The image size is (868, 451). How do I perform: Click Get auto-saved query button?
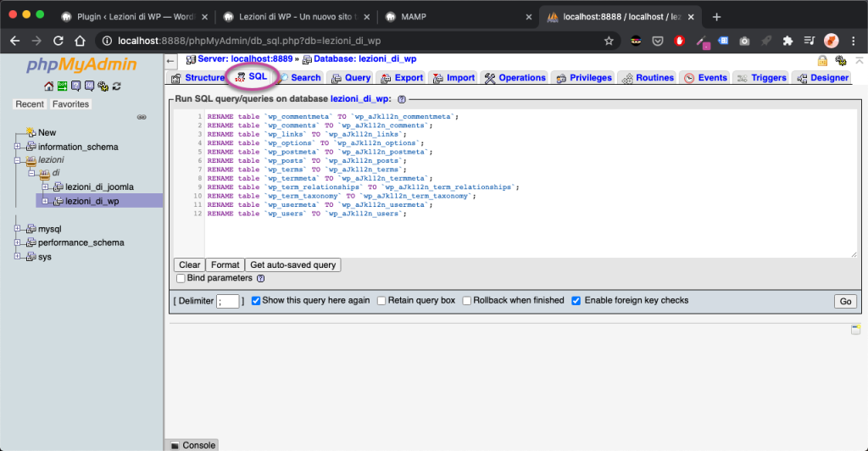[292, 265]
